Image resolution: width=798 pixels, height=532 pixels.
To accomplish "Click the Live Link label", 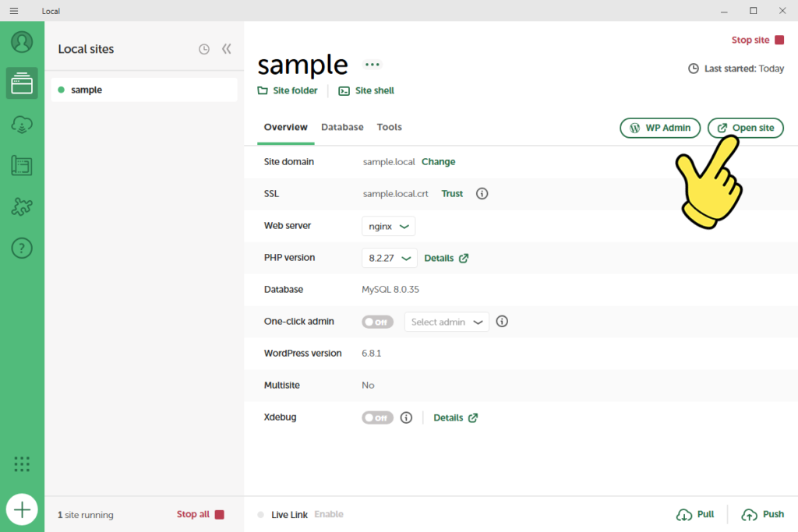I will click(289, 515).
